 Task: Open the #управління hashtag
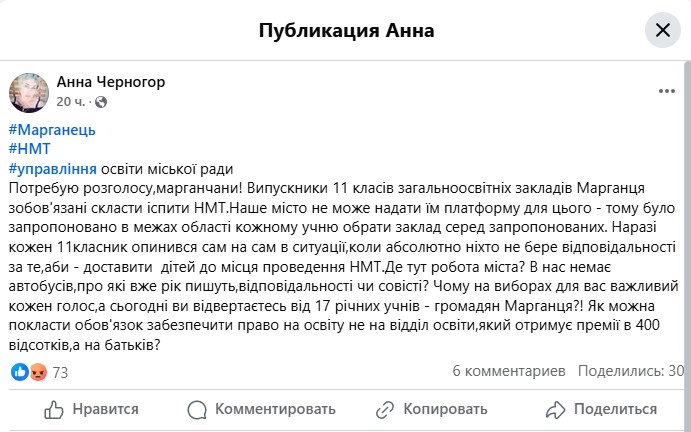click(51, 168)
